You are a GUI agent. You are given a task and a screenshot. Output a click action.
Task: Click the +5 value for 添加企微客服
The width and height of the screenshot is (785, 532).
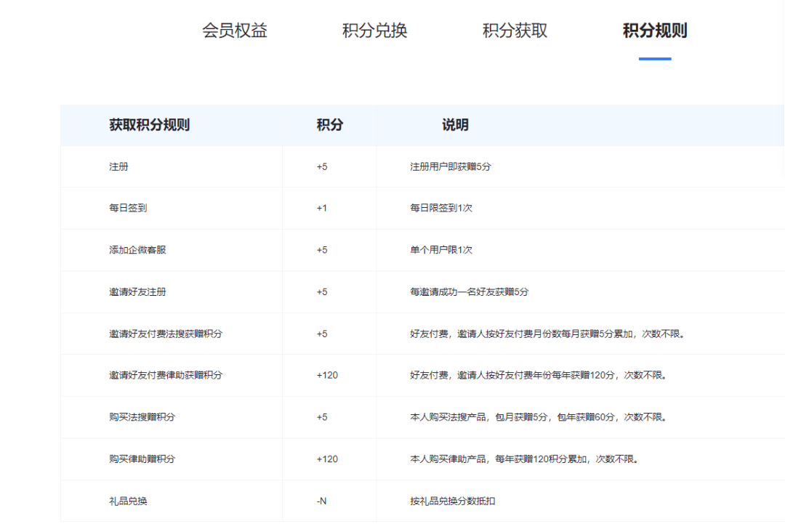[x=322, y=250]
